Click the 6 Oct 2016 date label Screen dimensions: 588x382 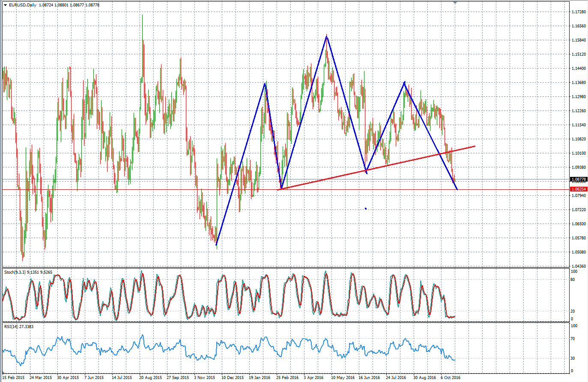pos(451,378)
